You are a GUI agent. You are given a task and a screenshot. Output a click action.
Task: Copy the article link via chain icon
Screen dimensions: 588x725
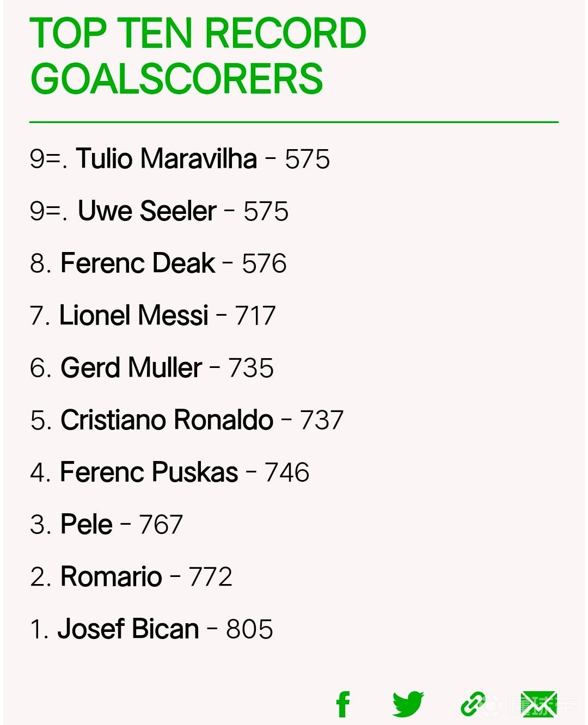point(473,704)
